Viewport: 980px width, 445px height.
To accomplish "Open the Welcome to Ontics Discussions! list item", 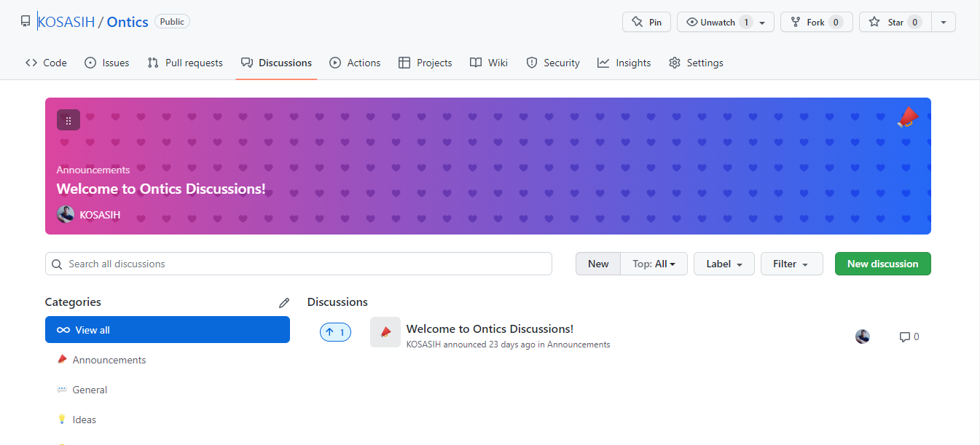I will click(490, 328).
